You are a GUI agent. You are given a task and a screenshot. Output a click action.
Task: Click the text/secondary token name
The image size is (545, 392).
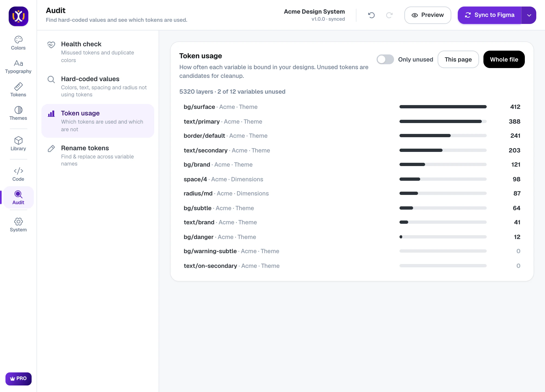(205, 150)
